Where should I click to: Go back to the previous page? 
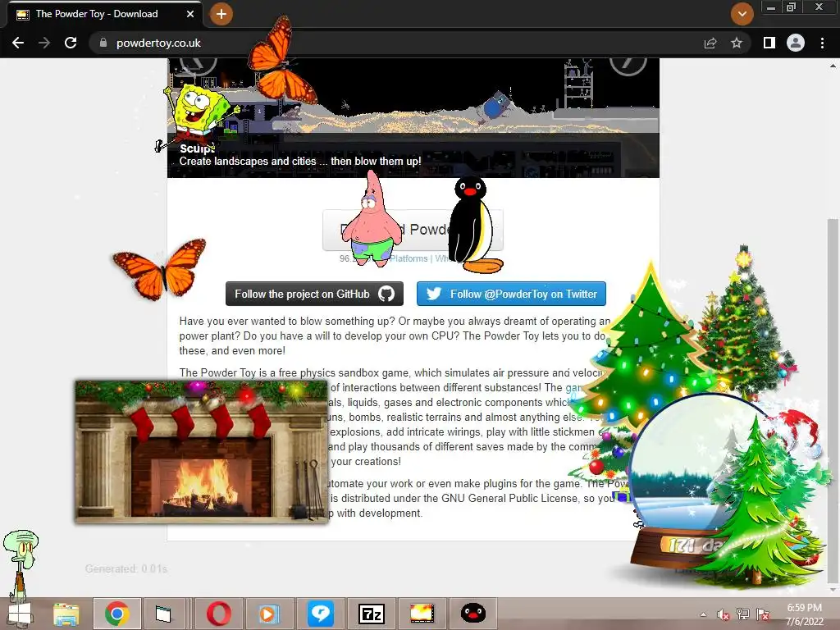(x=18, y=43)
